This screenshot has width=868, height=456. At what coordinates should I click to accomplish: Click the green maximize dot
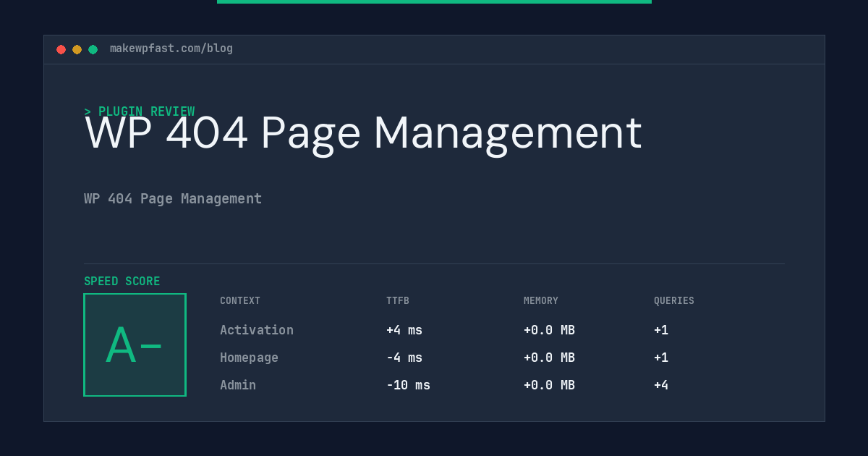[x=93, y=49]
